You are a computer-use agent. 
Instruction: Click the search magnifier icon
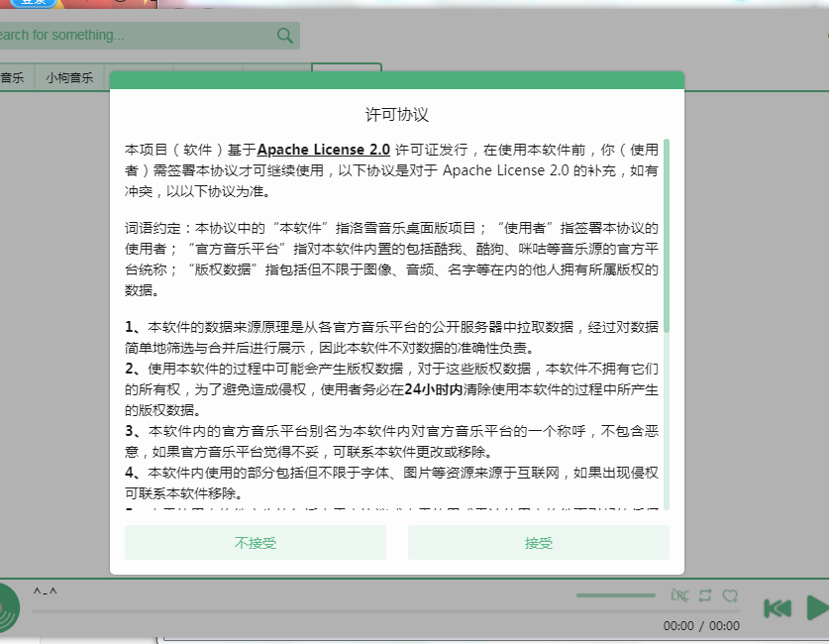pos(284,36)
